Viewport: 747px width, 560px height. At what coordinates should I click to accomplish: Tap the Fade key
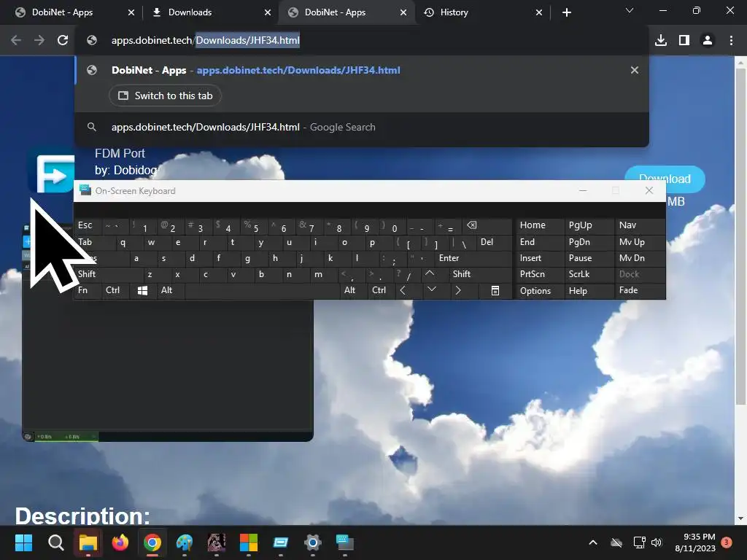tap(640, 290)
